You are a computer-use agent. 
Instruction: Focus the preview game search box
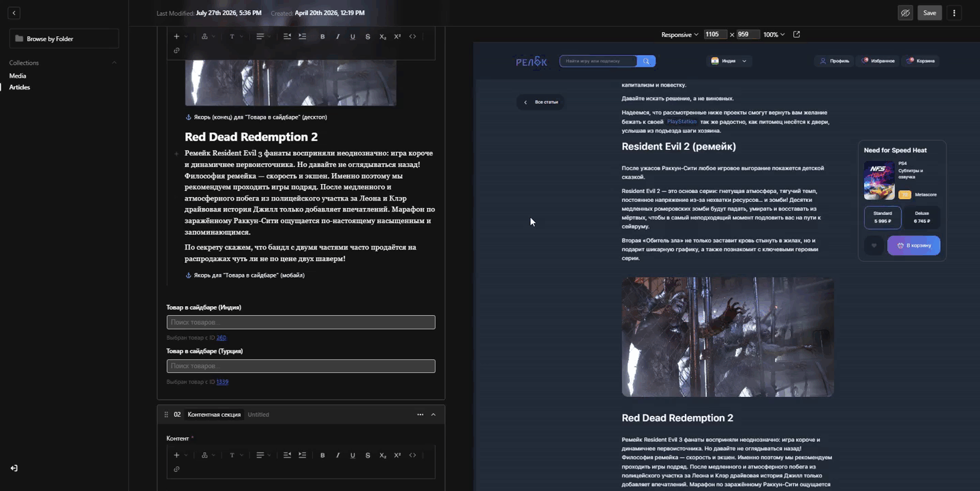[x=598, y=61]
